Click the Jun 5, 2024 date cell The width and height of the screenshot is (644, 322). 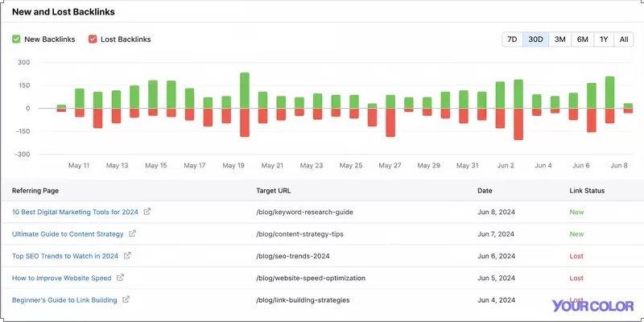pyautogui.click(x=496, y=278)
